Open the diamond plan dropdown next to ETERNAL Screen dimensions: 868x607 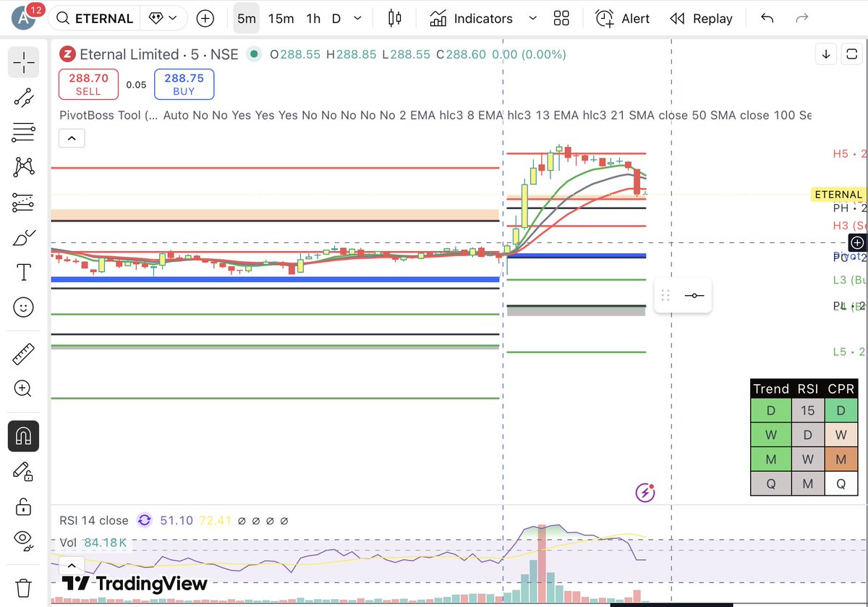tap(163, 18)
